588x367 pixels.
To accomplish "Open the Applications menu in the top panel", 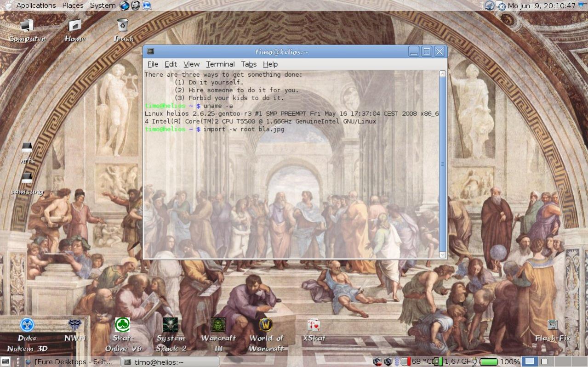I will click(x=30, y=6).
